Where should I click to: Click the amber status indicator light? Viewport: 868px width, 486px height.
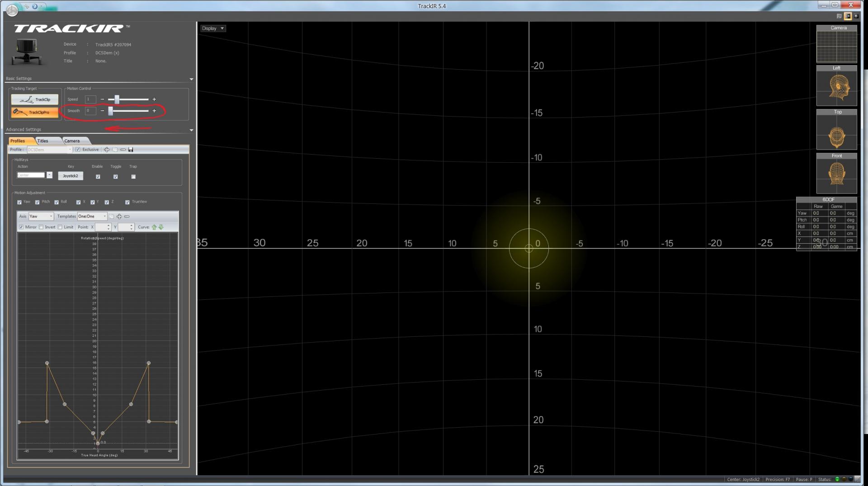coord(844,479)
